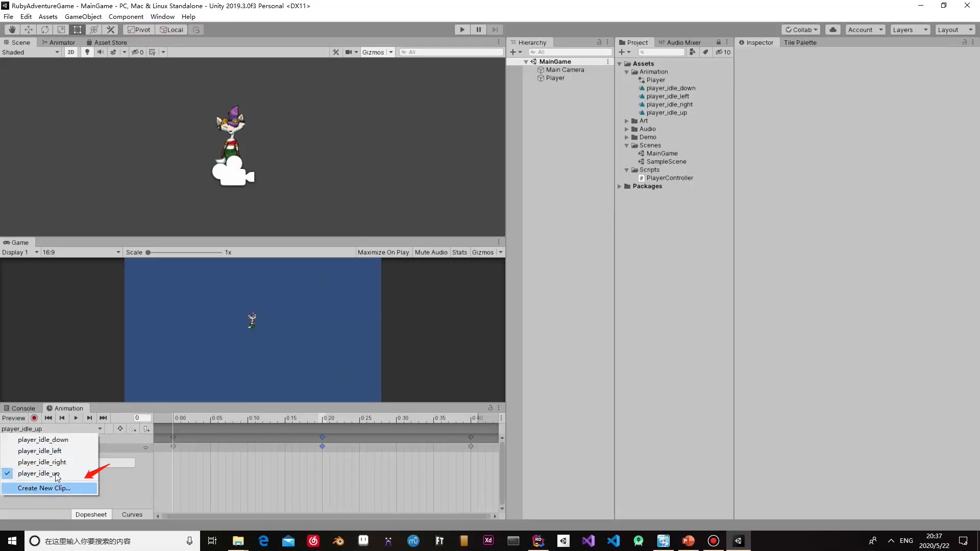Click the Curves button
This screenshot has width=980, height=551.
point(132,514)
